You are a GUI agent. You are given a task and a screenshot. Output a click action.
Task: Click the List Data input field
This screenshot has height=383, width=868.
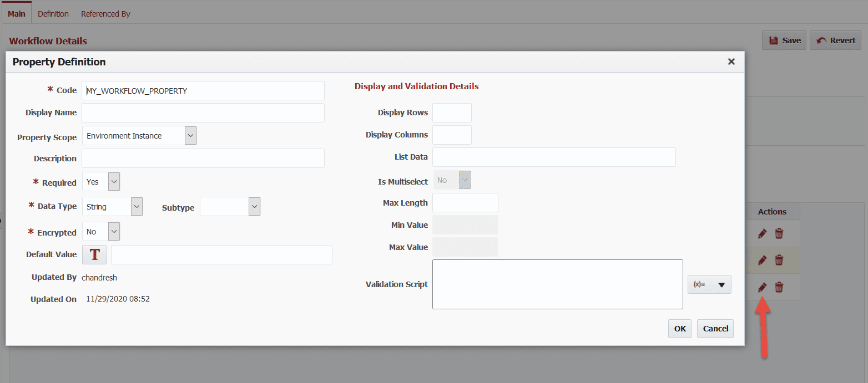click(x=554, y=157)
